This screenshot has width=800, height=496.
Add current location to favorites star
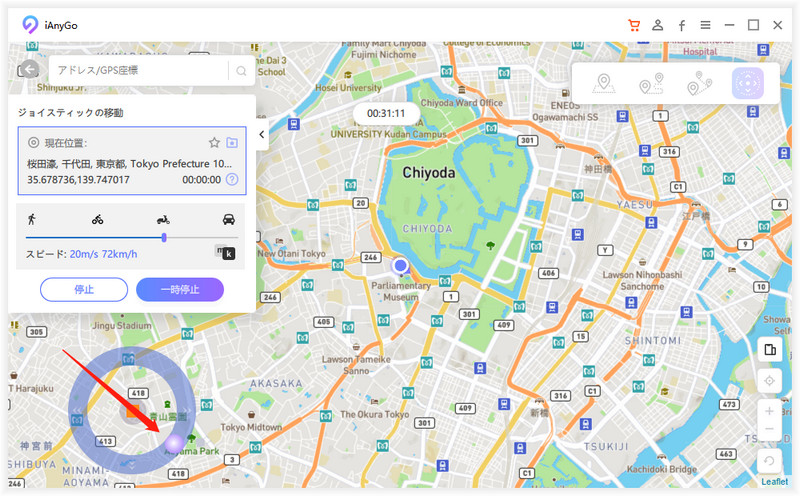[214, 142]
